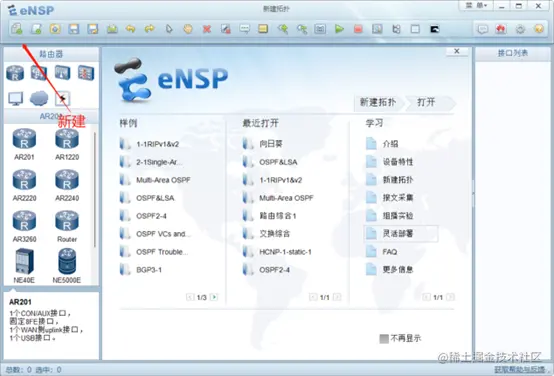Open the 菜单 dropdown menu
This screenshot has height=376, width=554.
(x=476, y=6)
